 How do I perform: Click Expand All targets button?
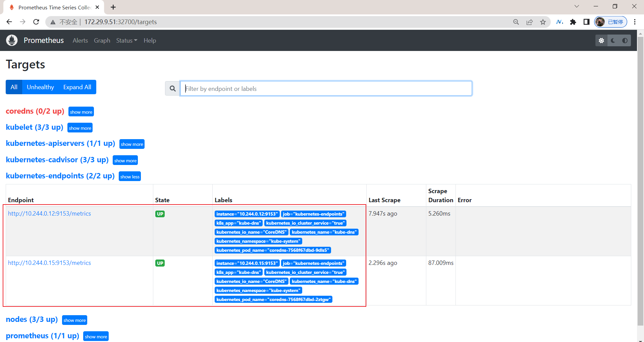click(x=77, y=87)
